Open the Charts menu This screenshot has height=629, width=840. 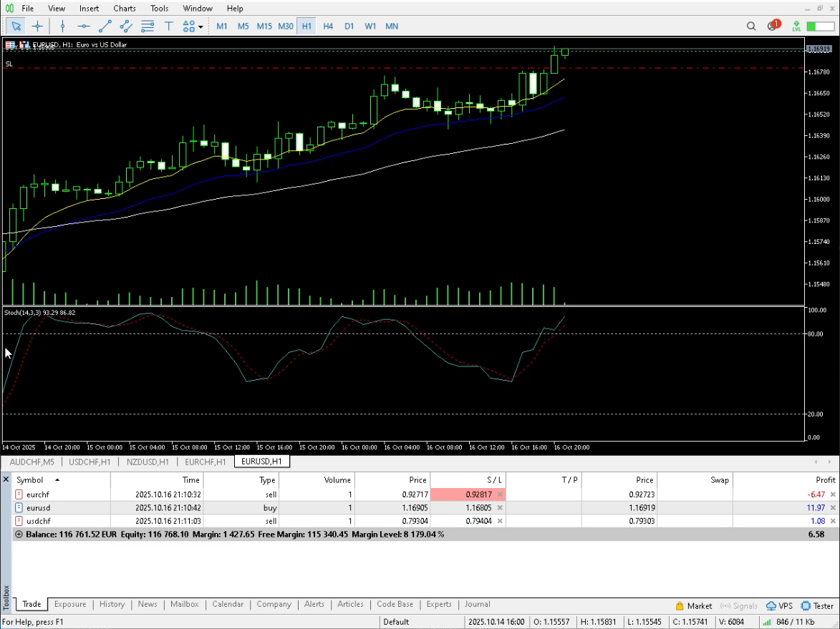point(125,9)
